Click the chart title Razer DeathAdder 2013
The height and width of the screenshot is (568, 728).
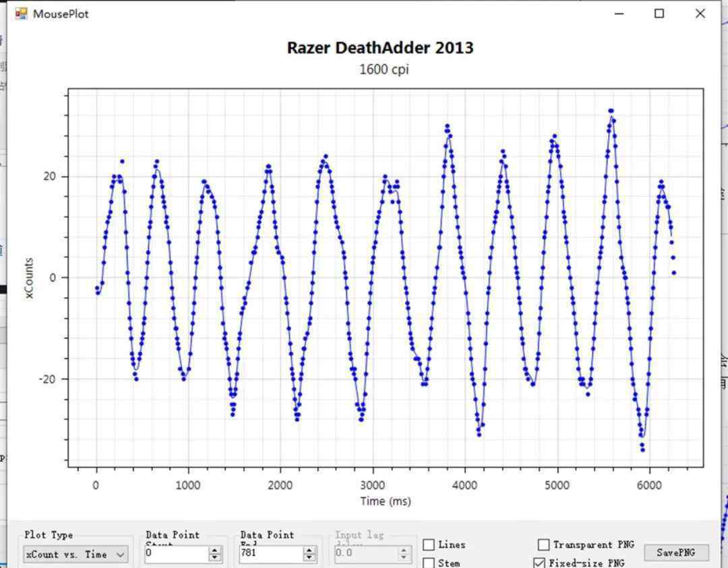pyautogui.click(x=380, y=48)
